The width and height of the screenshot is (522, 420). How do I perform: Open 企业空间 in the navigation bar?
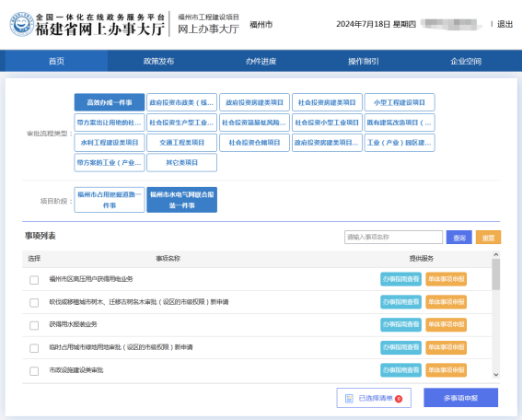tap(466, 62)
